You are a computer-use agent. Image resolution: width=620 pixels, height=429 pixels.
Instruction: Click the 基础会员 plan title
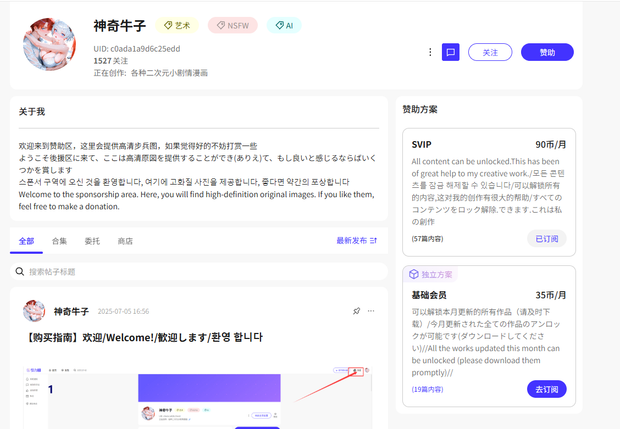(x=429, y=295)
